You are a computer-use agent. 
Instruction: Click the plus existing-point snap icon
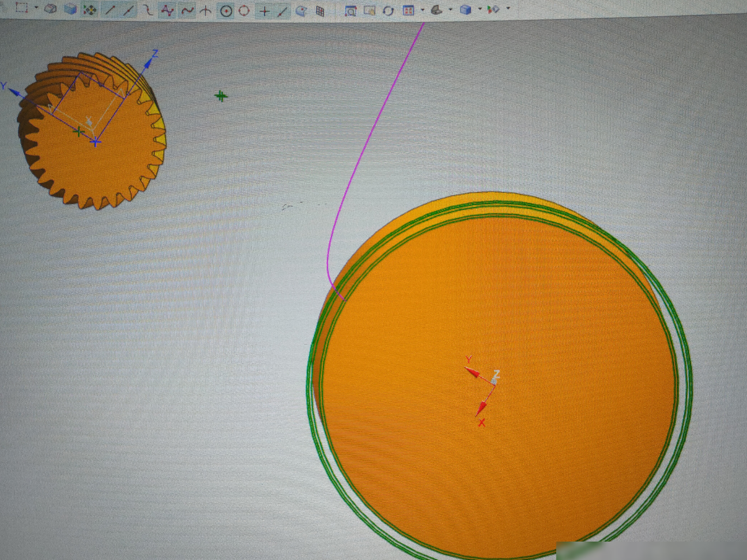tap(264, 11)
